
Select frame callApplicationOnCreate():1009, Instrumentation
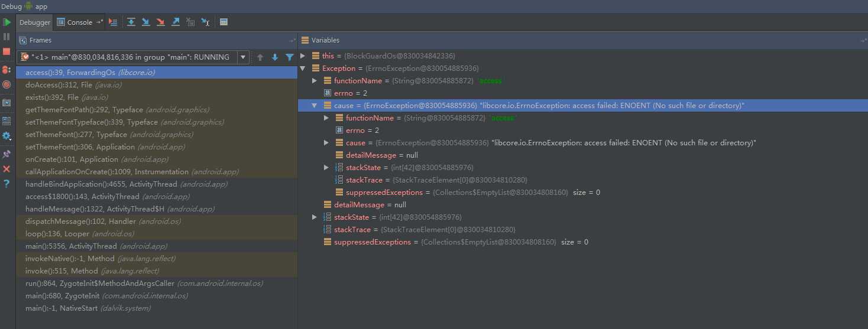(157, 171)
